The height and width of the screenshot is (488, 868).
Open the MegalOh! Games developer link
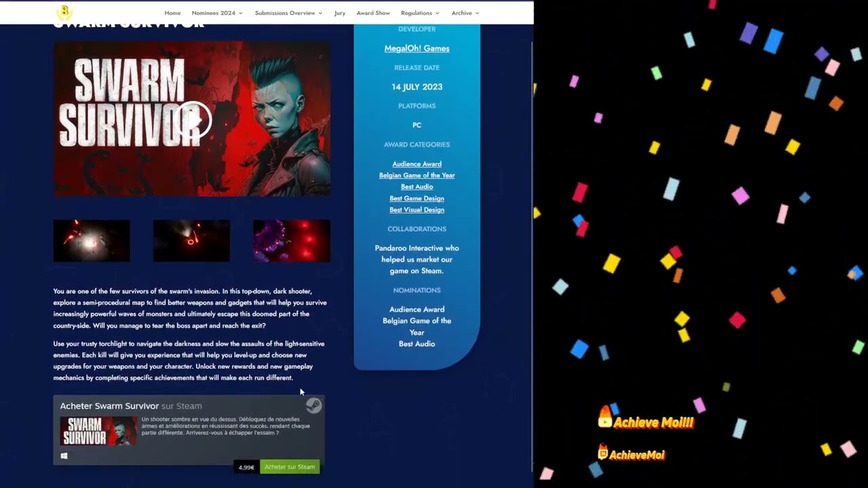(x=417, y=48)
